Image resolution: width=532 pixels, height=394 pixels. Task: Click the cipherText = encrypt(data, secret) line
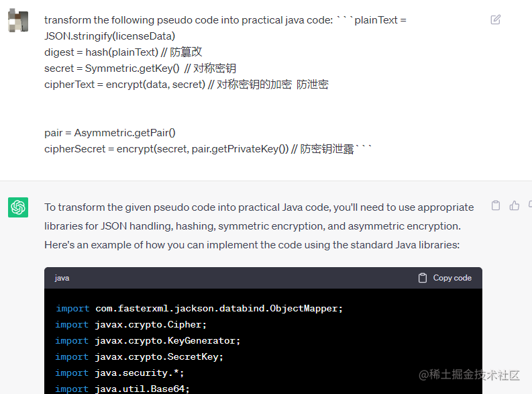tap(187, 85)
